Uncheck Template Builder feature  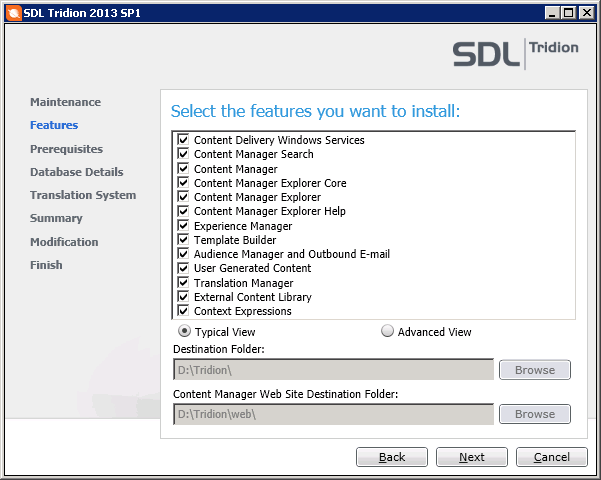click(183, 240)
